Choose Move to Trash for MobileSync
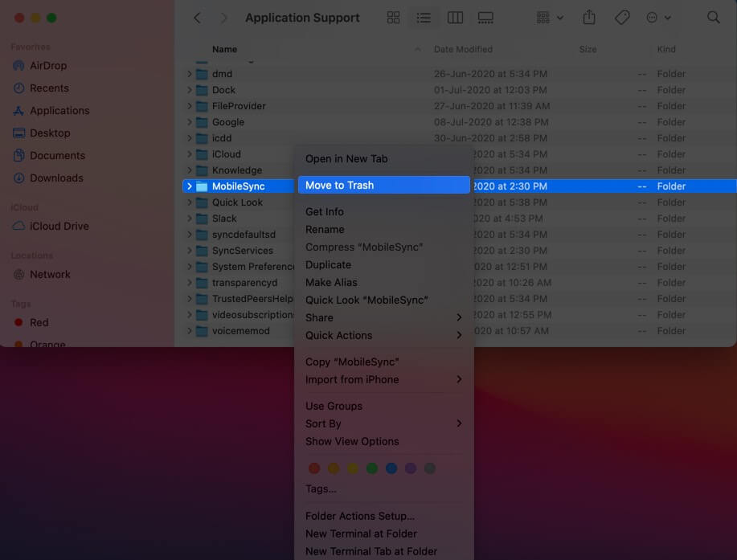Screen dimensions: 737x560 (341, 185)
